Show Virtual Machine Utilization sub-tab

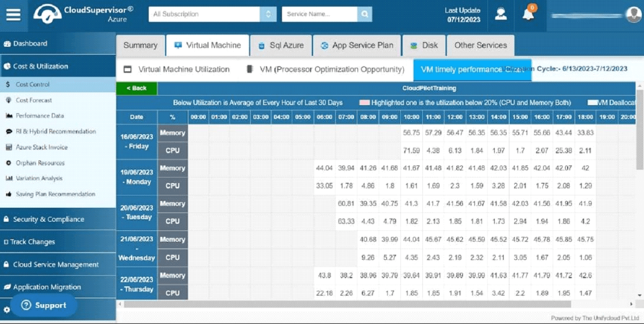[x=177, y=70]
